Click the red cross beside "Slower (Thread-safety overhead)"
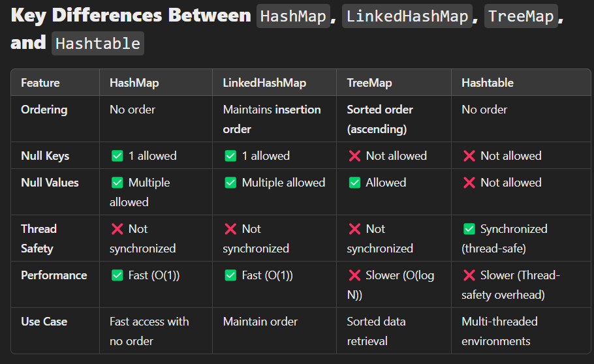594x364 pixels. click(469, 275)
